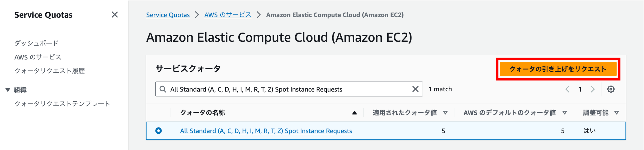Click the next page arrow
644x150 pixels.
[593, 89]
